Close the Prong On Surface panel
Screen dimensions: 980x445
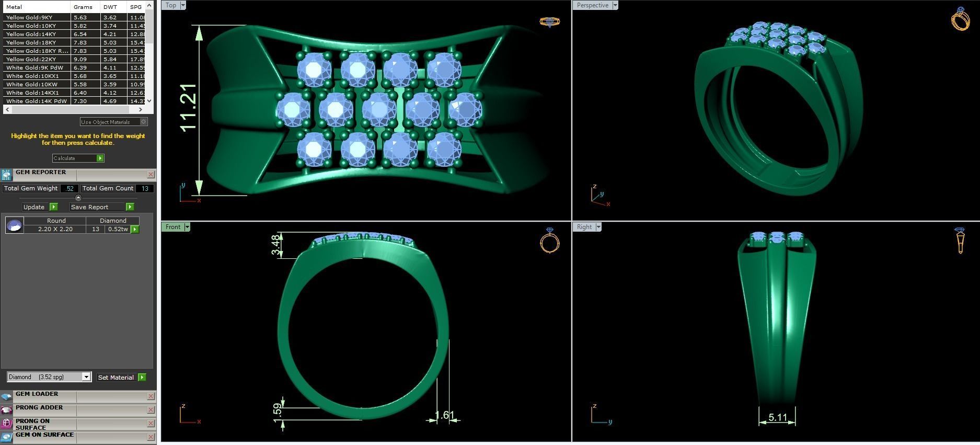(151, 424)
